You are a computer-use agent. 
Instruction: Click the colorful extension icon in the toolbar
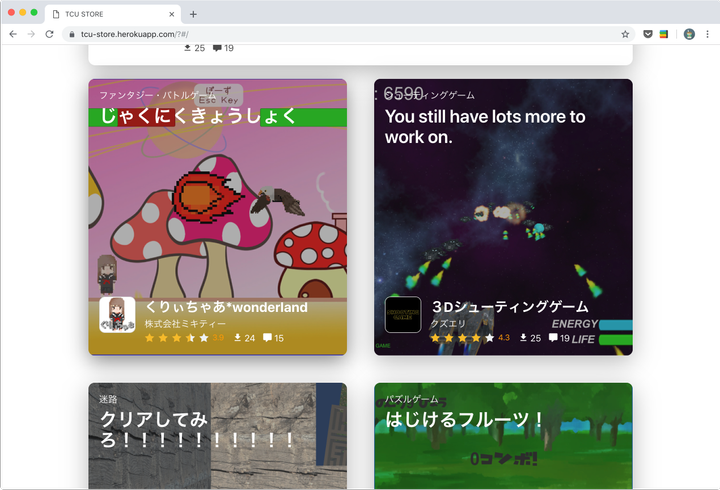click(x=664, y=34)
